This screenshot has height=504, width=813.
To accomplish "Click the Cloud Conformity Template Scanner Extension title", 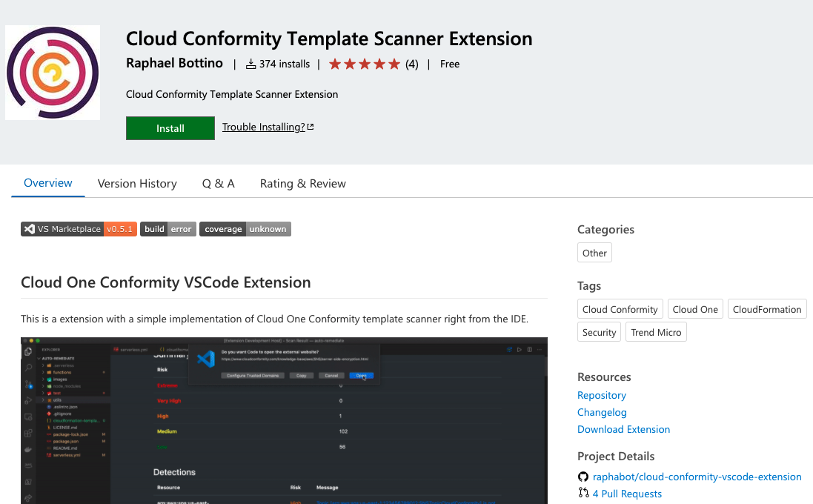I will (x=329, y=39).
